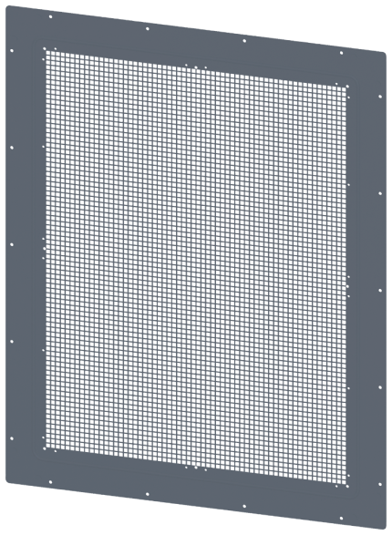
Task: Click the middle hole on right frame edge
Action: click(x=380, y=291)
